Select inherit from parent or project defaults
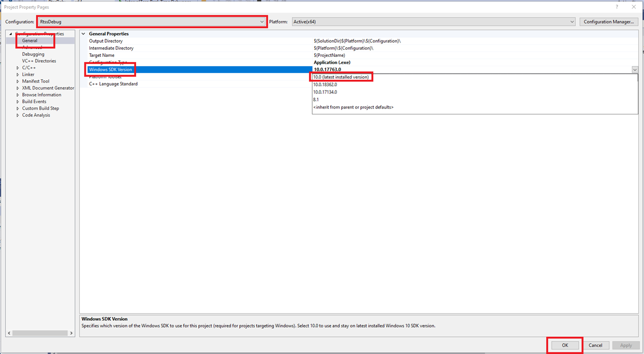The image size is (644, 354). (353, 107)
